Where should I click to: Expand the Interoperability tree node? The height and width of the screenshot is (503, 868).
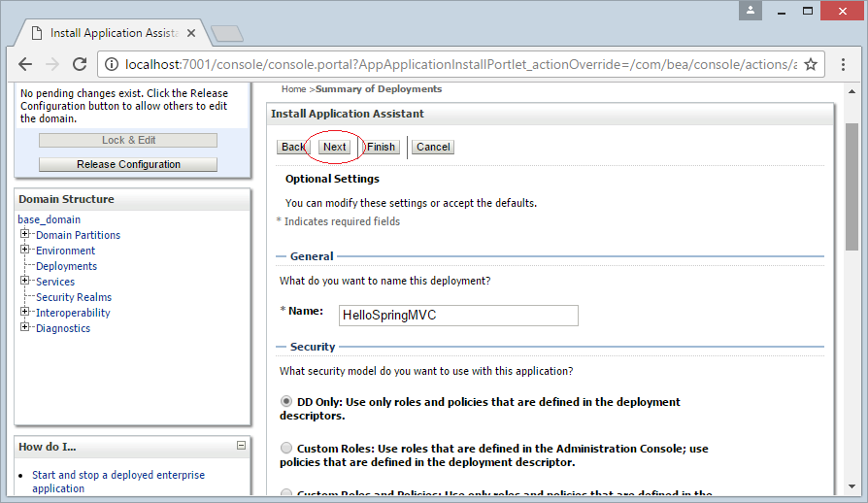24,312
